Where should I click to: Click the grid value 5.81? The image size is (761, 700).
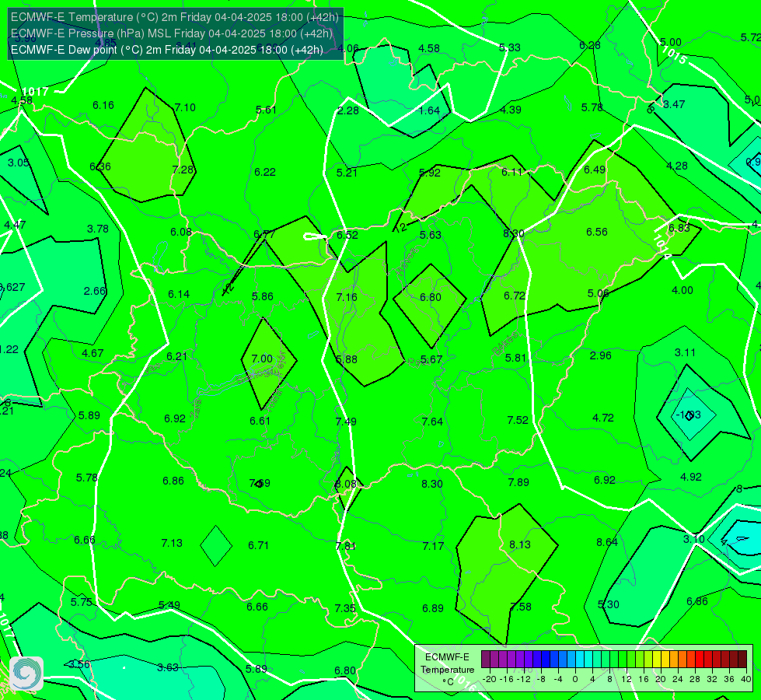[x=515, y=358]
